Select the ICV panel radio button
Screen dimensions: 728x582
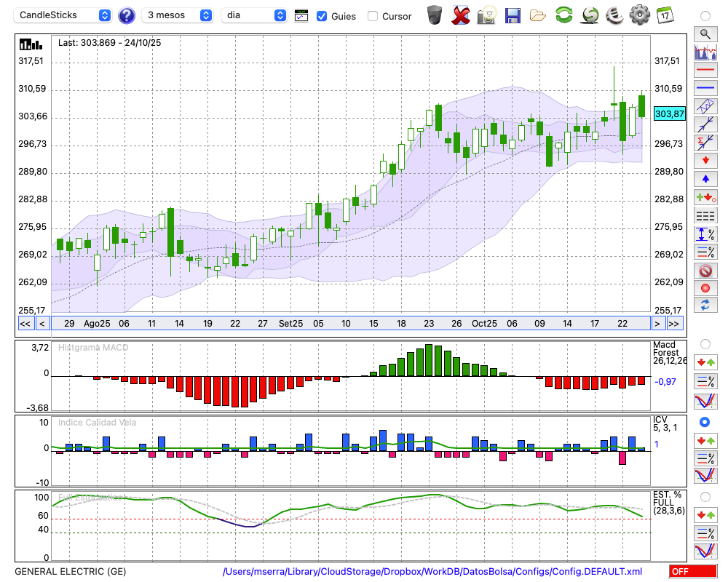pyautogui.click(x=705, y=422)
